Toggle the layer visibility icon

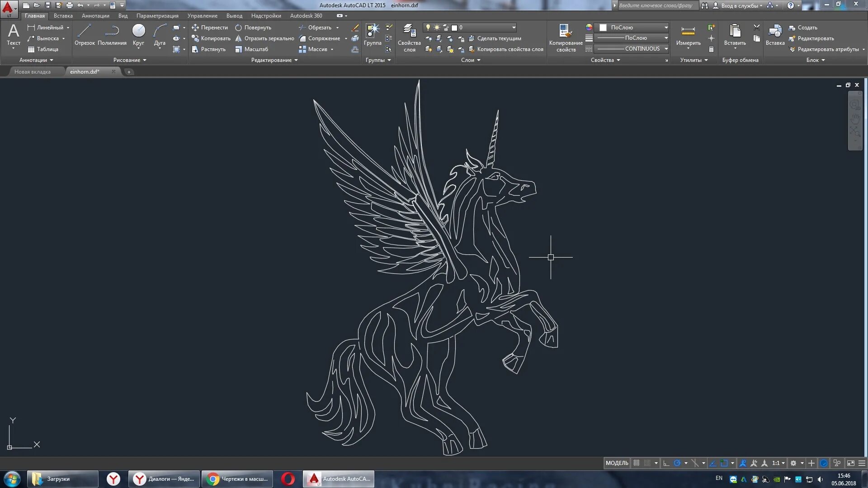pyautogui.click(x=427, y=28)
